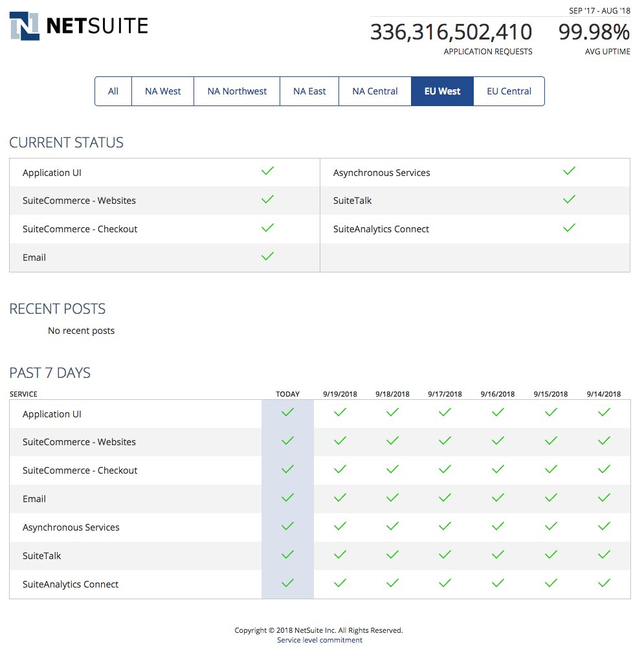This screenshot has width=644, height=651.
Task: Click Email checkmark for 9/14/2018
Action: tap(604, 498)
